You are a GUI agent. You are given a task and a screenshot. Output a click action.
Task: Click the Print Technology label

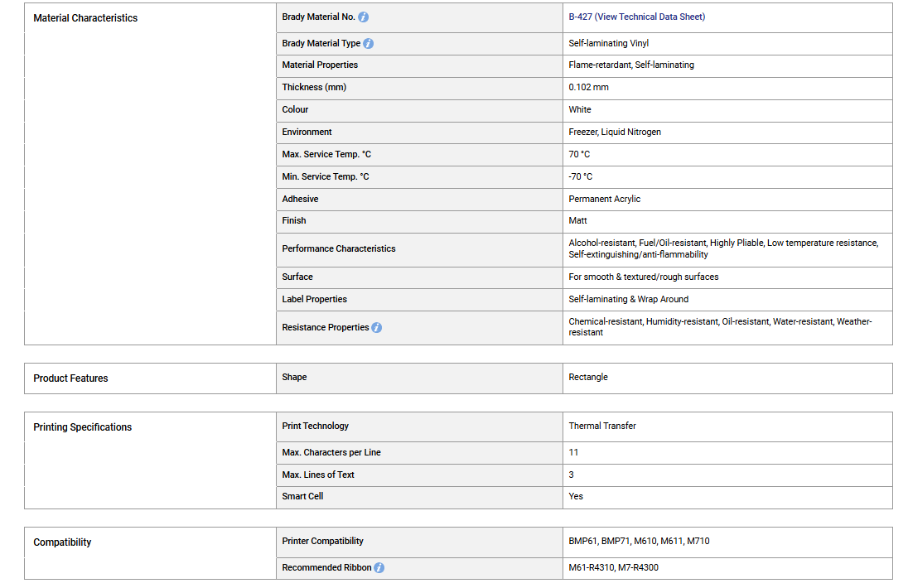point(316,426)
